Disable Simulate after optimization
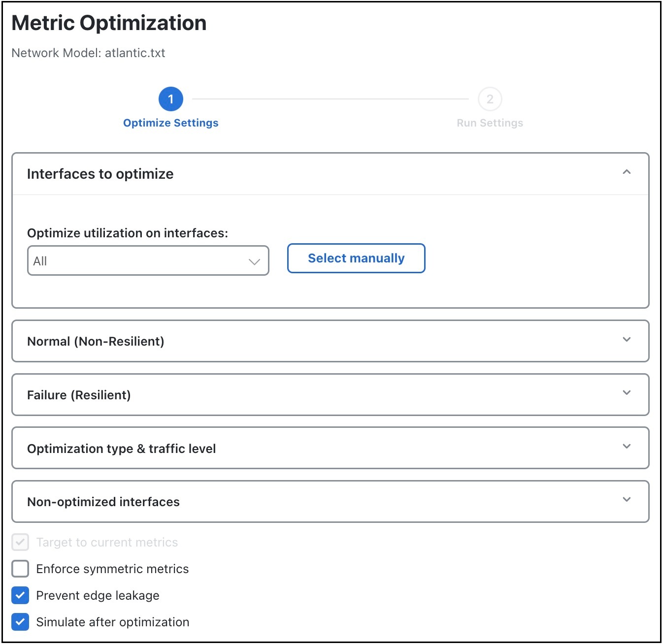This screenshot has height=644, width=663. tap(20, 622)
